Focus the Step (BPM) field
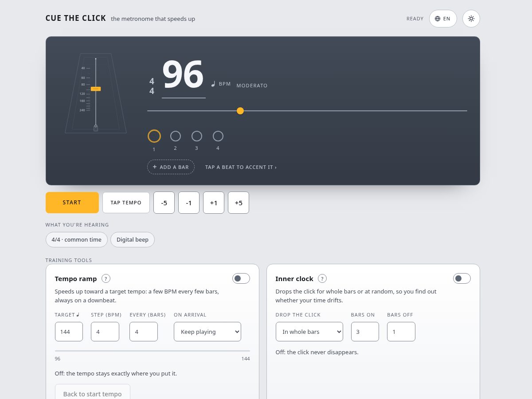The width and height of the screenshot is (532, 399). 105,332
